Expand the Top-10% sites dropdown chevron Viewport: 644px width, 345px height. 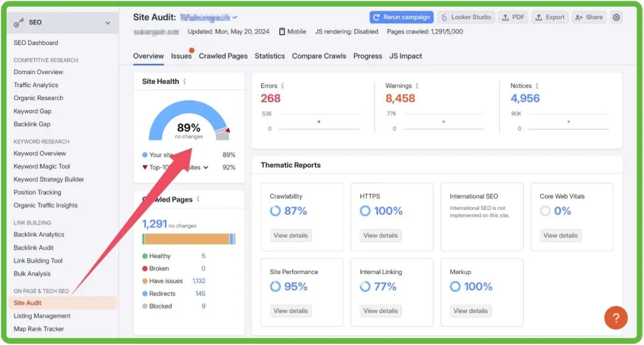coord(206,168)
